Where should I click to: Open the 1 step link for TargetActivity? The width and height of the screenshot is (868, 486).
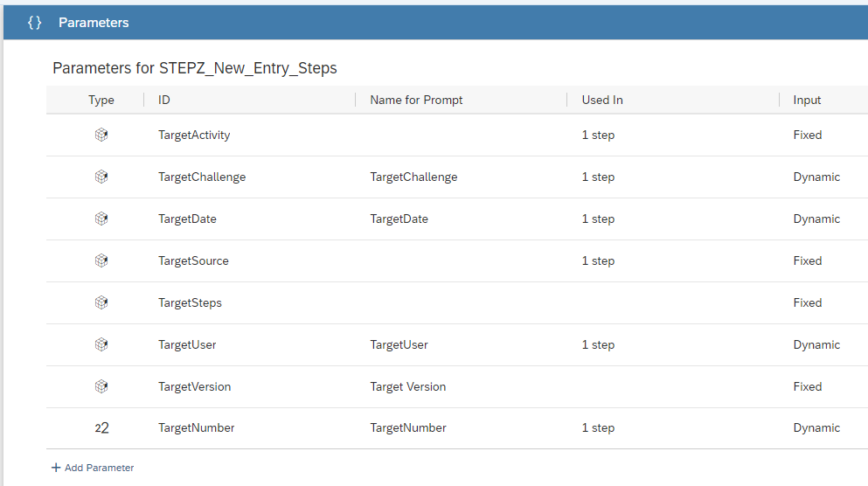[598, 135]
